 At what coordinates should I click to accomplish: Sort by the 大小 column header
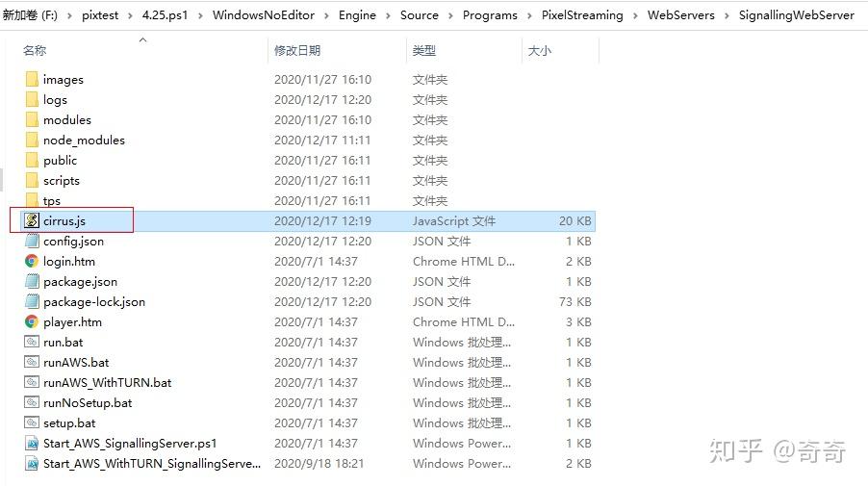tap(539, 50)
